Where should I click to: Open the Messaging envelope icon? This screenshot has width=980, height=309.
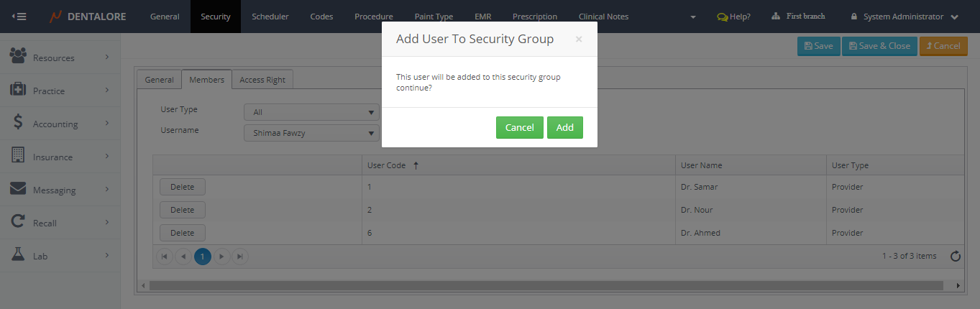18,189
